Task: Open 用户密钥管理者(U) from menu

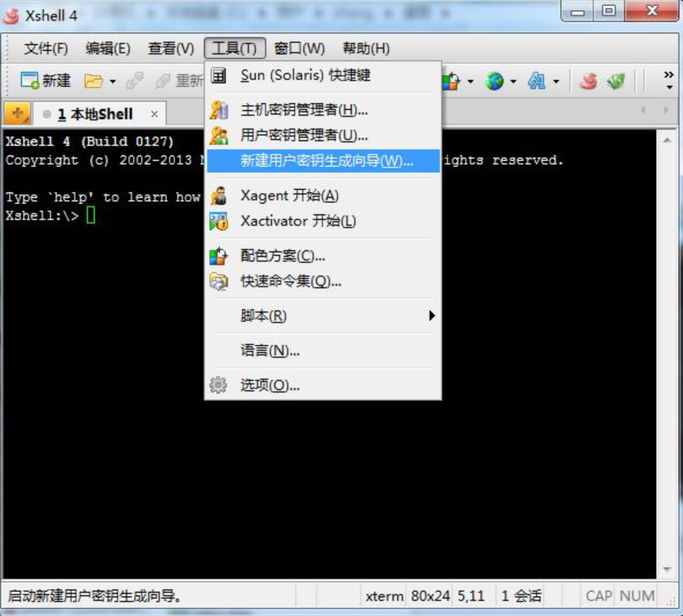Action: click(323, 135)
